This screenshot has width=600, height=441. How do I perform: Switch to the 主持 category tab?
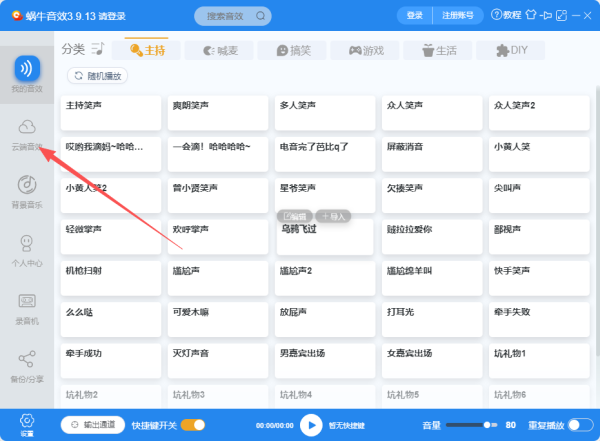click(146, 50)
